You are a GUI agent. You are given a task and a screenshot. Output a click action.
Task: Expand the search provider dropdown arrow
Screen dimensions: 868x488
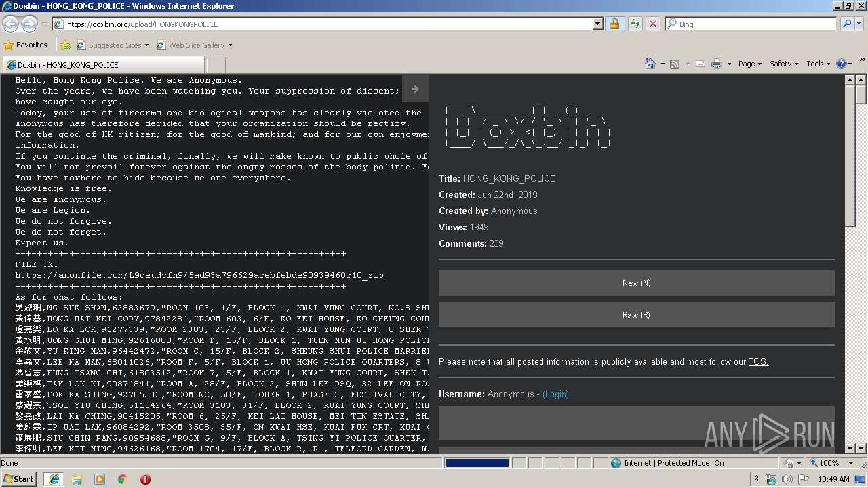click(x=860, y=24)
